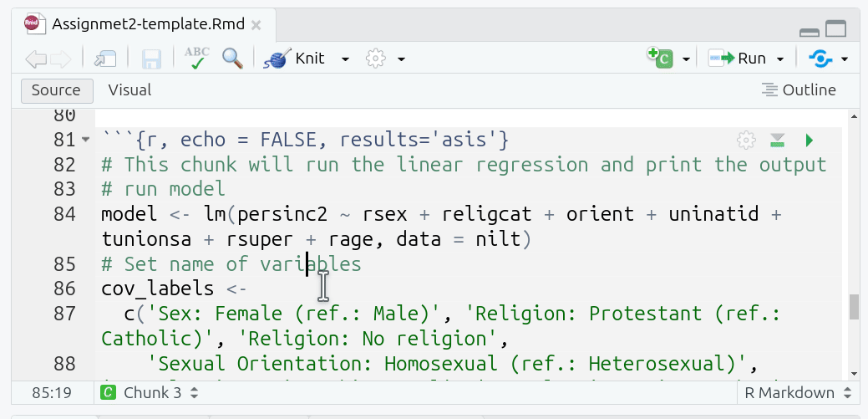Click the word 'persinc2' in the model formula
The width and height of the screenshot is (868, 419).
(282, 214)
